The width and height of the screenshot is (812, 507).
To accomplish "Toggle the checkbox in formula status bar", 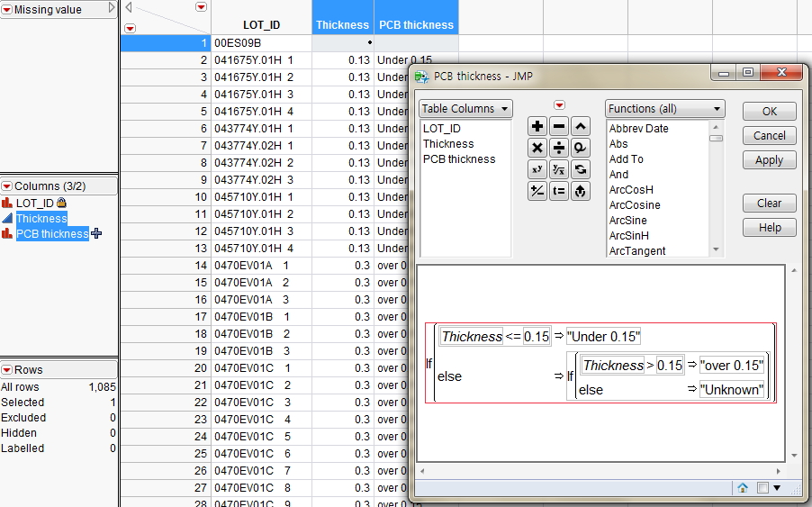I will tap(762, 487).
